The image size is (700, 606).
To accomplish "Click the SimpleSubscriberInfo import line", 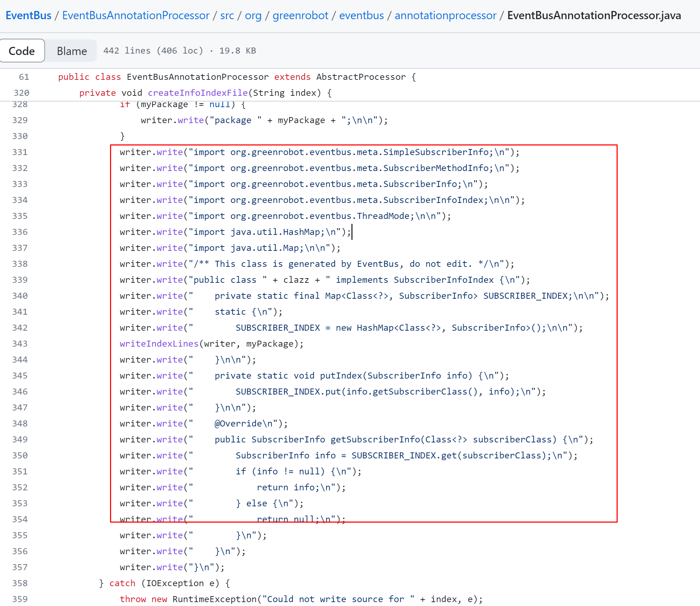I will coord(319,152).
